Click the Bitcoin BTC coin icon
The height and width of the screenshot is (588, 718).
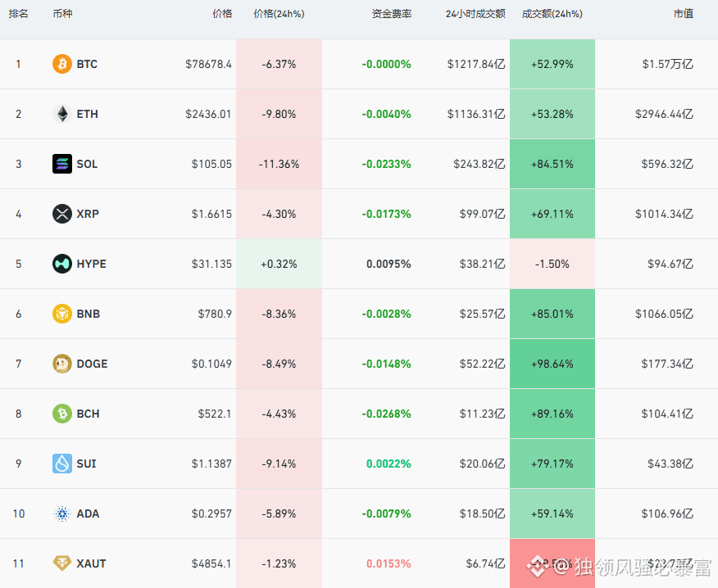[62, 64]
